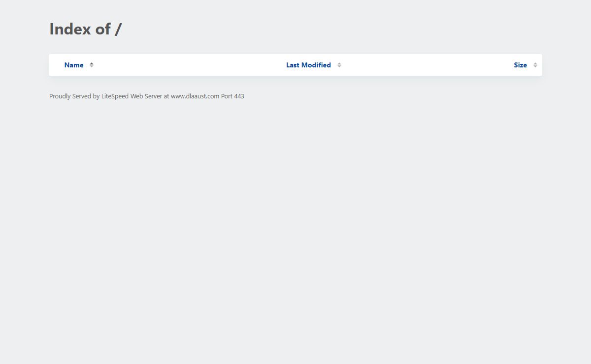Sort listing by Last Modified column header

click(308, 65)
